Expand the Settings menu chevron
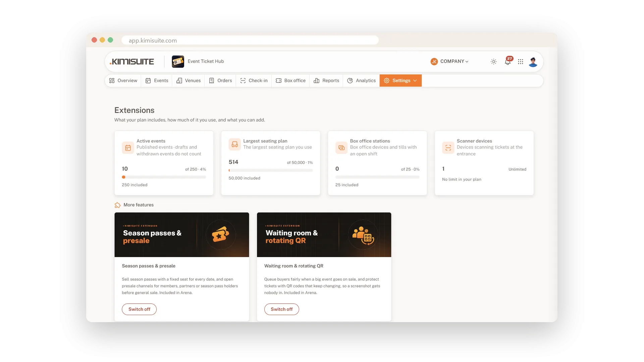Image resolution: width=644 pixels, height=362 pixels. pyautogui.click(x=415, y=81)
